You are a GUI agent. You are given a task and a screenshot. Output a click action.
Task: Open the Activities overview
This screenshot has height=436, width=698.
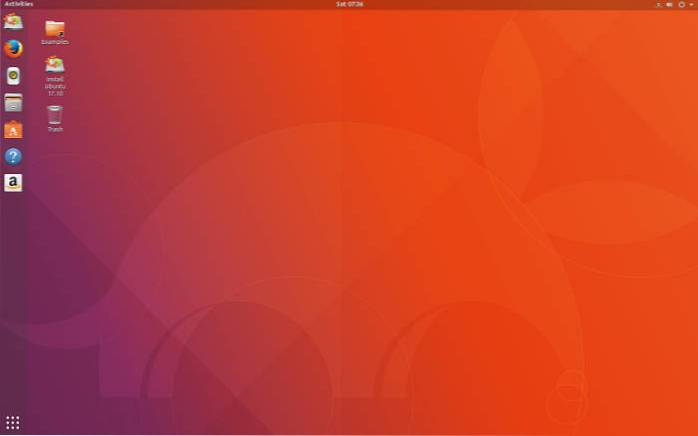tap(19, 4)
